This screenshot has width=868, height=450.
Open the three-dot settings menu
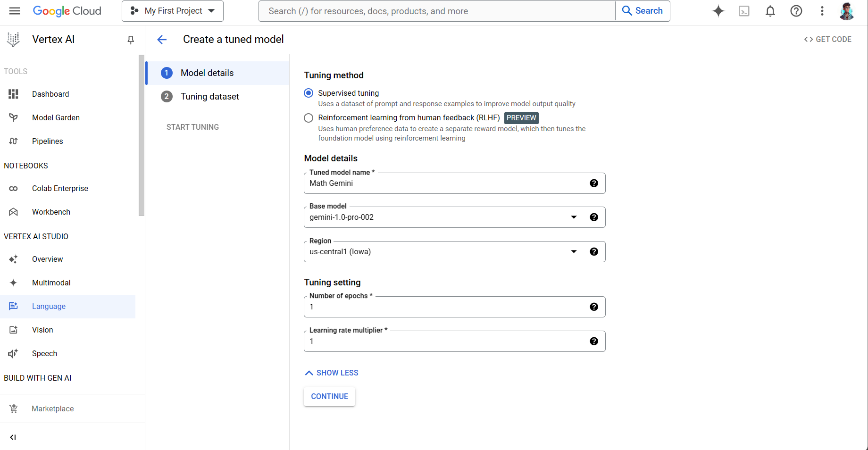click(x=822, y=11)
